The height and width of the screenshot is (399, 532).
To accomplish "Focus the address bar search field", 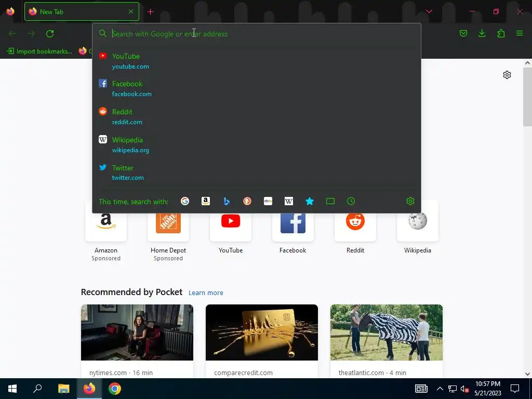I will tap(257, 34).
